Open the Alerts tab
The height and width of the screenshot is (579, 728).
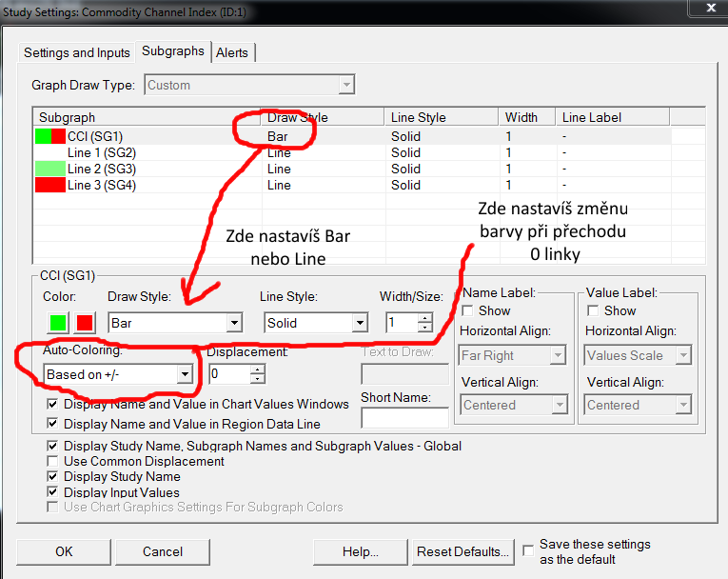(x=233, y=52)
